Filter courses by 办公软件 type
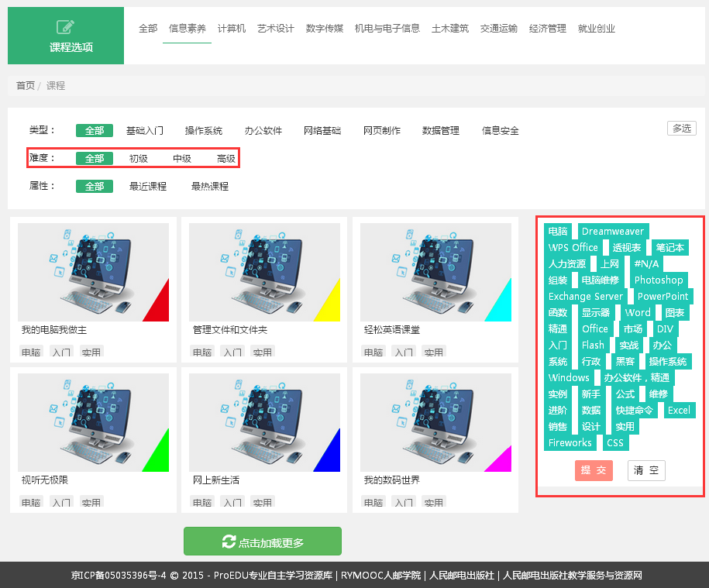The width and height of the screenshot is (709, 588). pyautogui.click(x=263, y=130)
